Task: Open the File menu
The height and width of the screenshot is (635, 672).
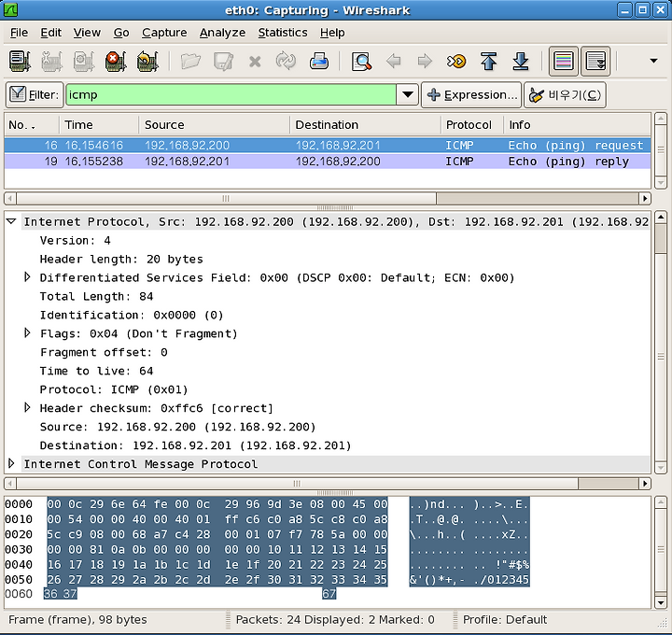Action: [x=19, y=33]
